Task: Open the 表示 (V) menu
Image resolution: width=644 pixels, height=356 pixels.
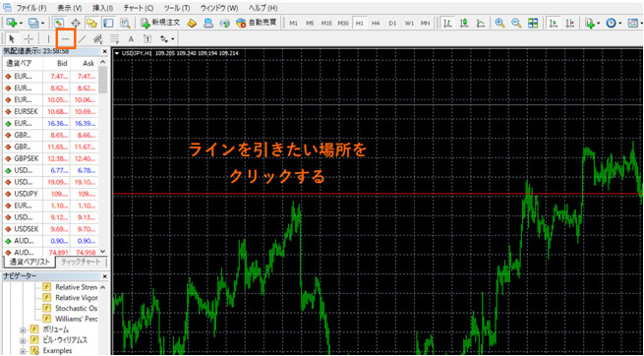Action: (70, 8)
